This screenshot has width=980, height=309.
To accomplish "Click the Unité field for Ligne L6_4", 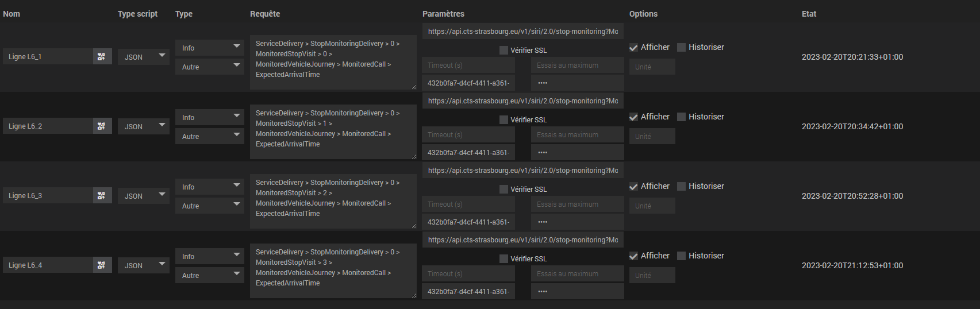I will click(652, 275).
